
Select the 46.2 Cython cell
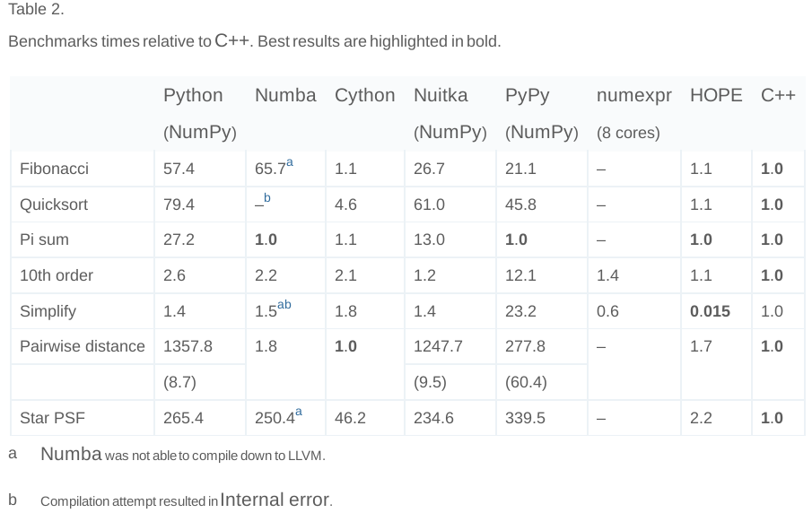[350, 418]
